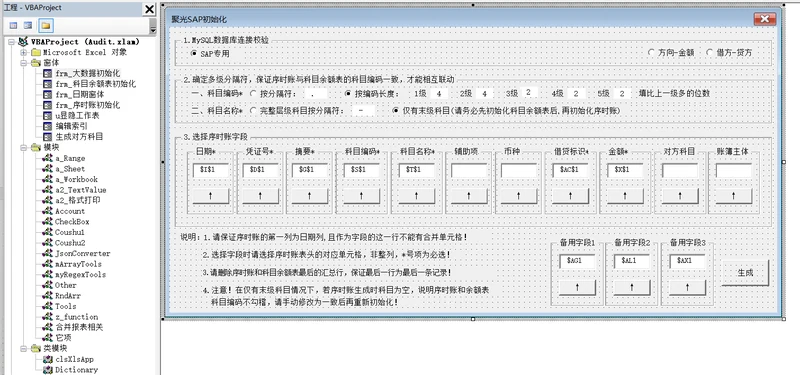Screen dimensions: 800x375
Task: Select the u显隐工作表 form icon
Action: pyautogui.click(x=47, y=116)
